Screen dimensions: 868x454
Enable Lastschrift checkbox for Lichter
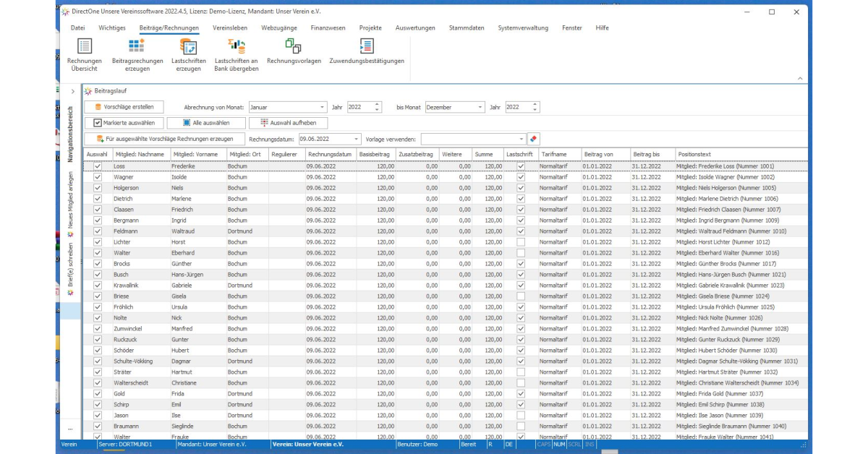click(520, 242)
